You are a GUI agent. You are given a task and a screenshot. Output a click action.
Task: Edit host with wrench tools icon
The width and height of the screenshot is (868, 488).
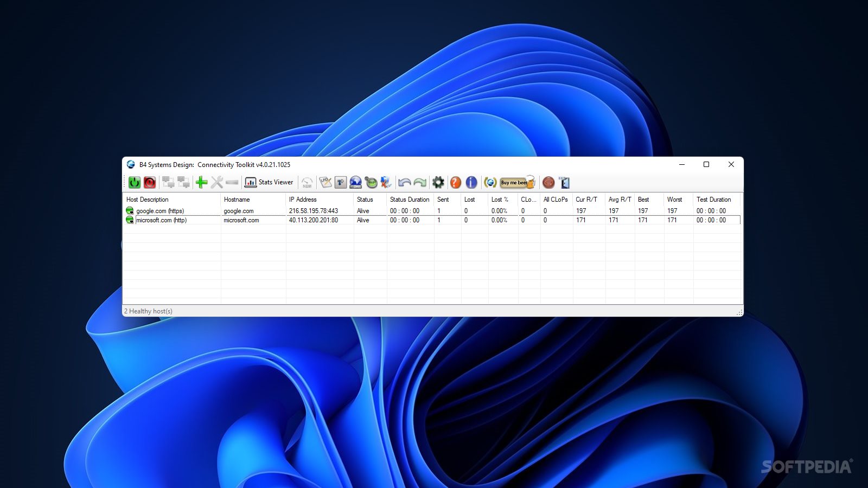tap(217, 183)
